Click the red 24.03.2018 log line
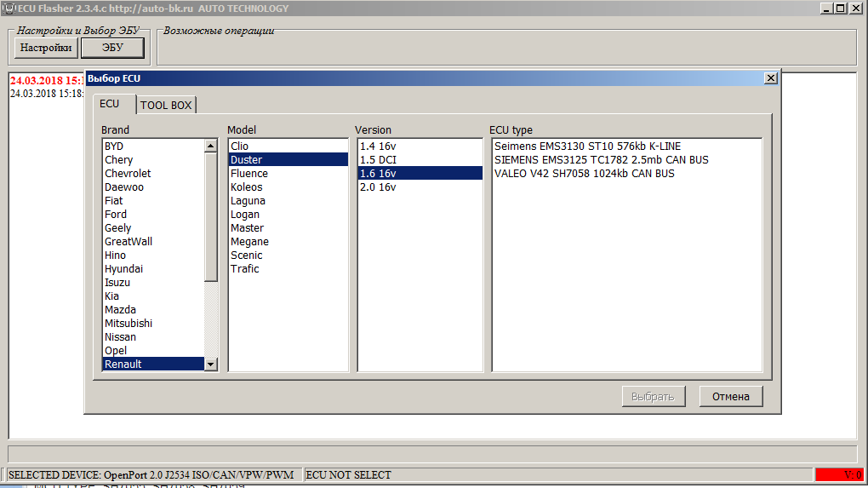The width and height of the screenshot is (868, 488). 47,81
